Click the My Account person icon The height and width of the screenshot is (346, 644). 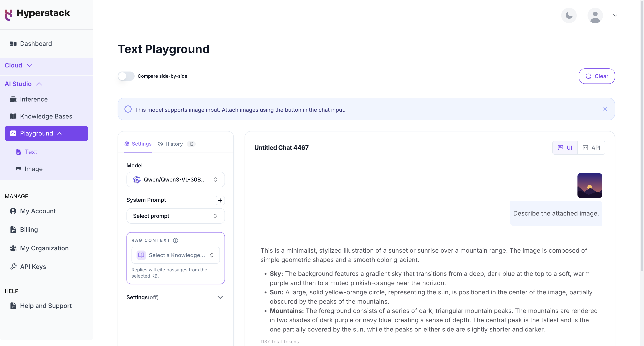pos(13,211)
